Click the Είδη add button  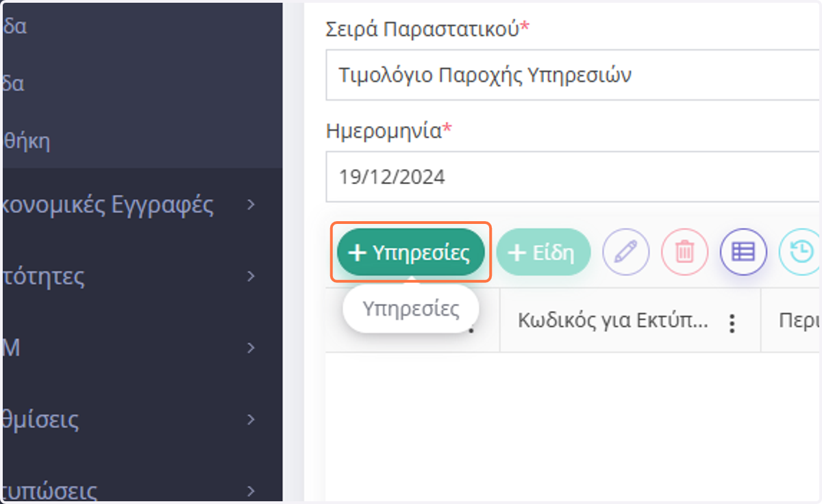coord(543,252)
